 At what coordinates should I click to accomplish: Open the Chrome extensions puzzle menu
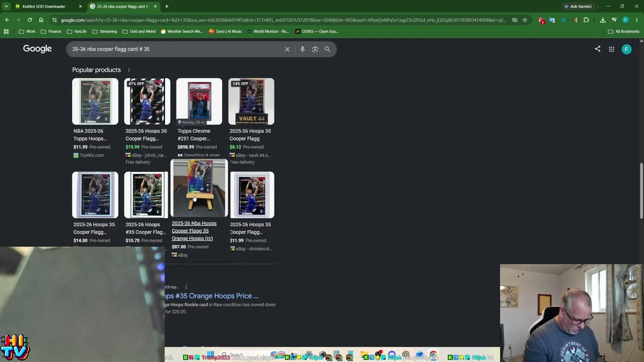click(586, 20)
